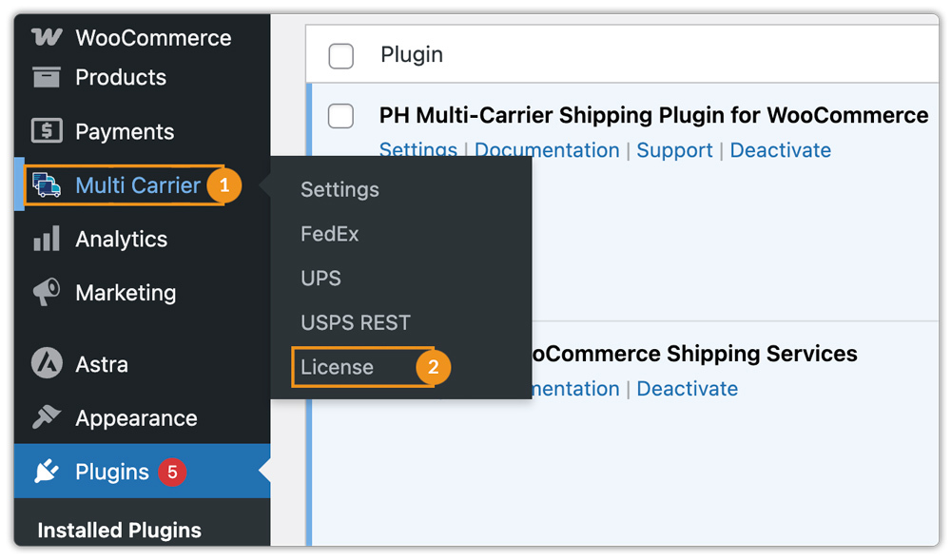Image resolution: width=951 pixels, height=560 pixels.
Task: Open Plugins via the plug icon
Action: [46, 471]
